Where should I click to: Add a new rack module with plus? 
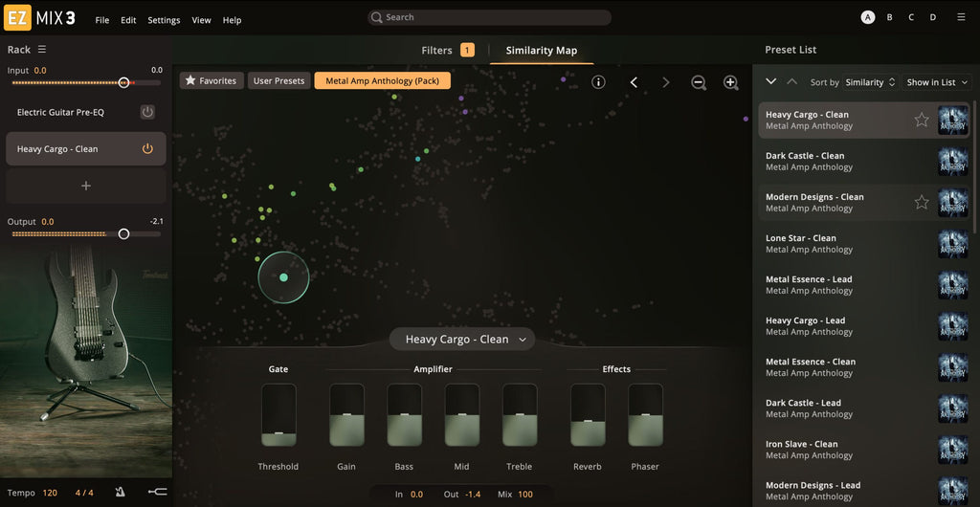pyautogui.click(x=86, y=186)
